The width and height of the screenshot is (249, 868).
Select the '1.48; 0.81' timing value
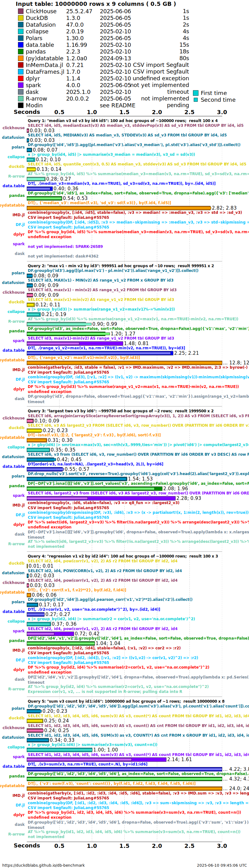click(136, 343)
